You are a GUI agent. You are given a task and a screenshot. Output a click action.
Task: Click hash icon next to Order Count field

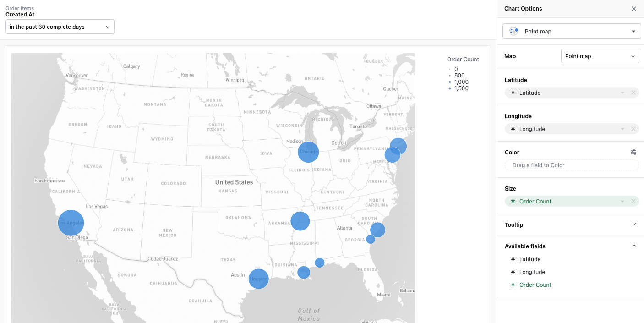click(x=513, y=285)
